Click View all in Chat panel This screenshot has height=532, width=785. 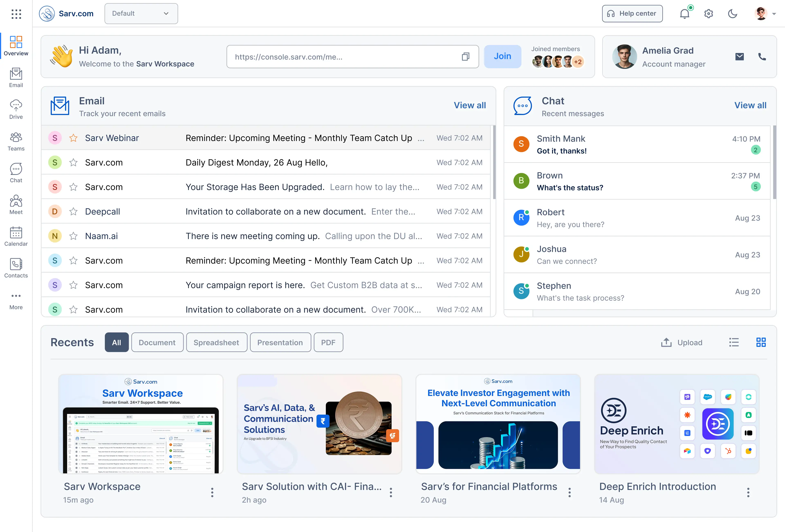pos(750,105)
